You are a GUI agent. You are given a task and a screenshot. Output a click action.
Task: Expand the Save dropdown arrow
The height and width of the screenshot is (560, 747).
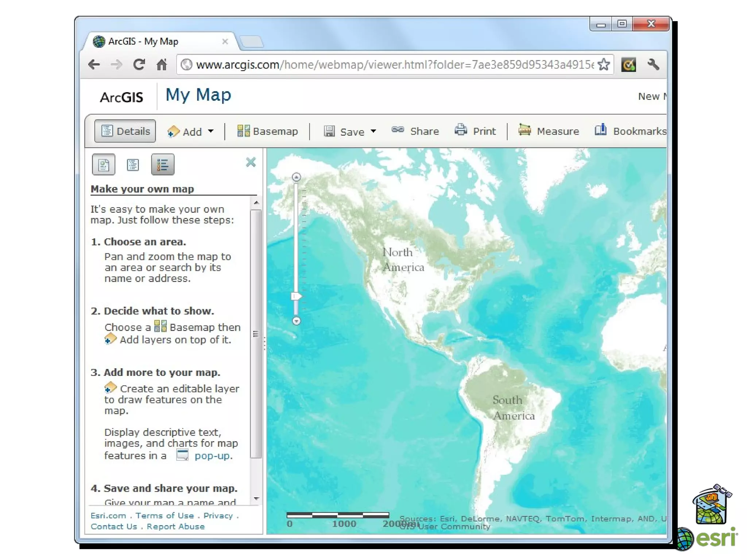click(x=373, y=131)
